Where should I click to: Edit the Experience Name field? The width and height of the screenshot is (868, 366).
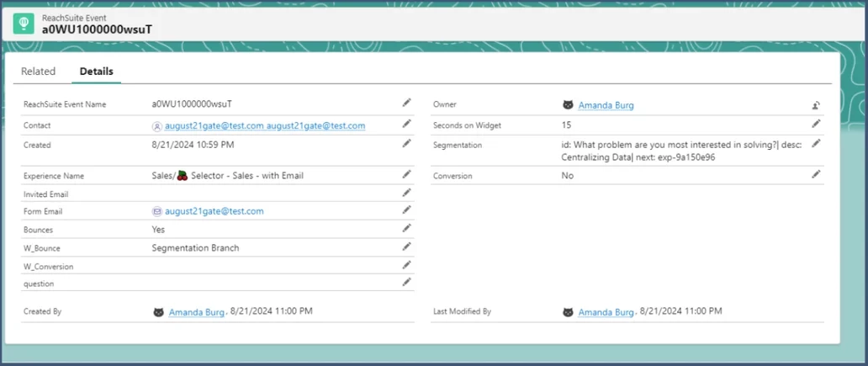pos(407,174)
